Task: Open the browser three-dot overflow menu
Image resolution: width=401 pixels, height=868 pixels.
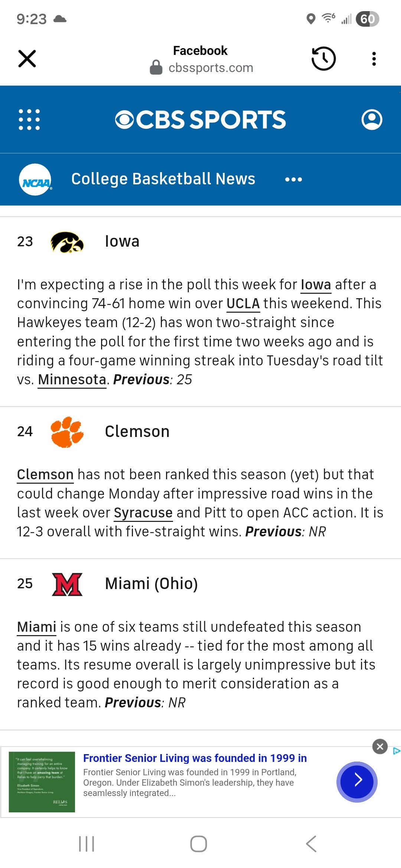Action: tap(374, 59)
